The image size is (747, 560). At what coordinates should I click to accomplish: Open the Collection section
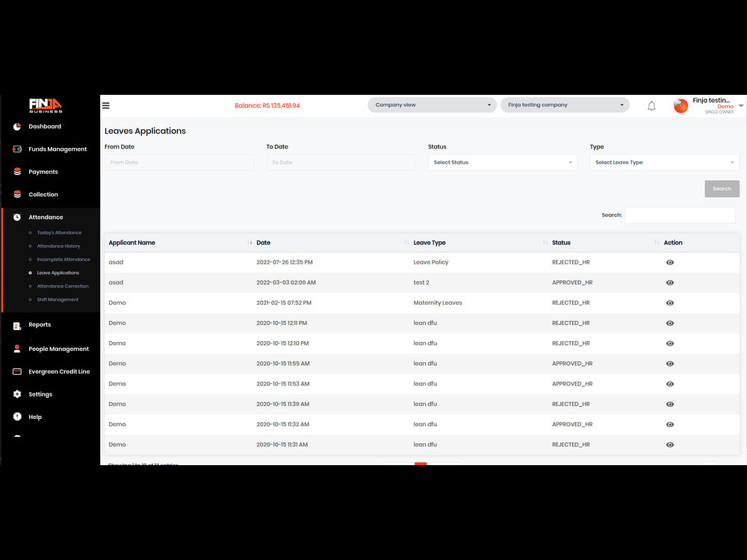pyautogui.click(x=43, y=194)
